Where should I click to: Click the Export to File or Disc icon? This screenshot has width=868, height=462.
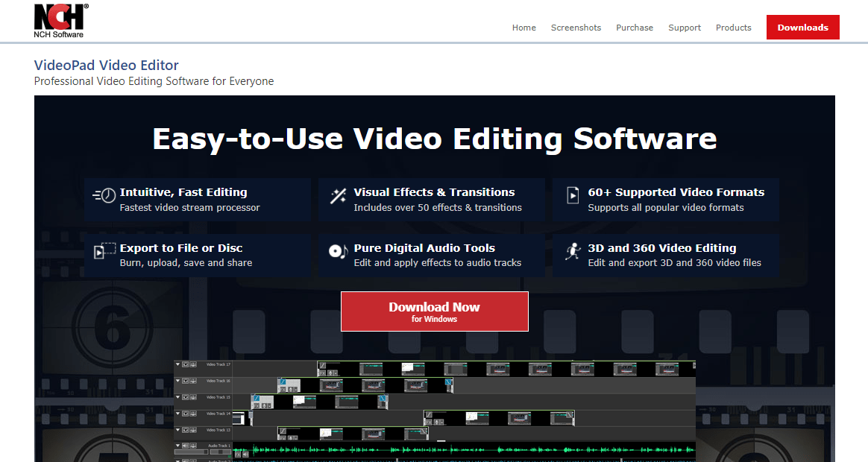click(104, 251)
